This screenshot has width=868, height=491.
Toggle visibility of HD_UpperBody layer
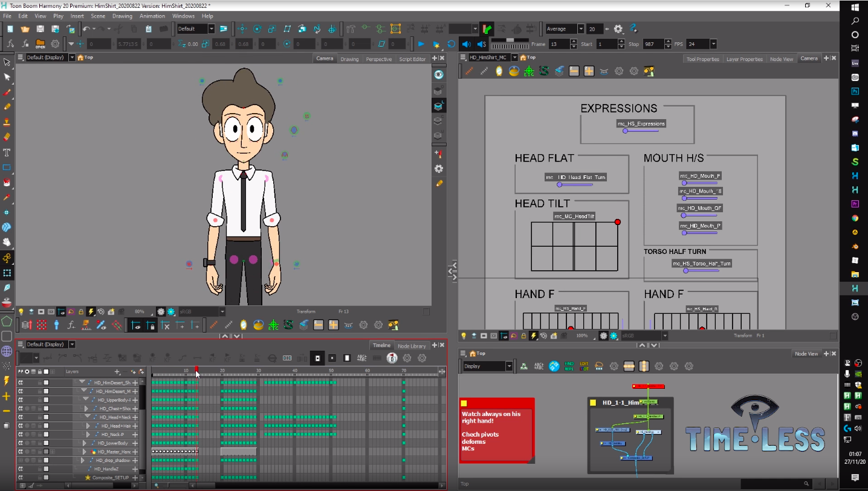tap(21, 400)
